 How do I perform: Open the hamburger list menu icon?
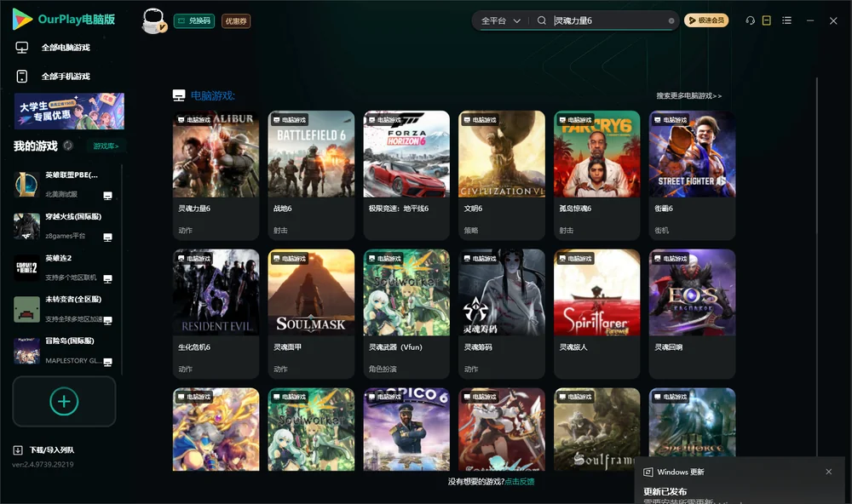tap(786, 20)
